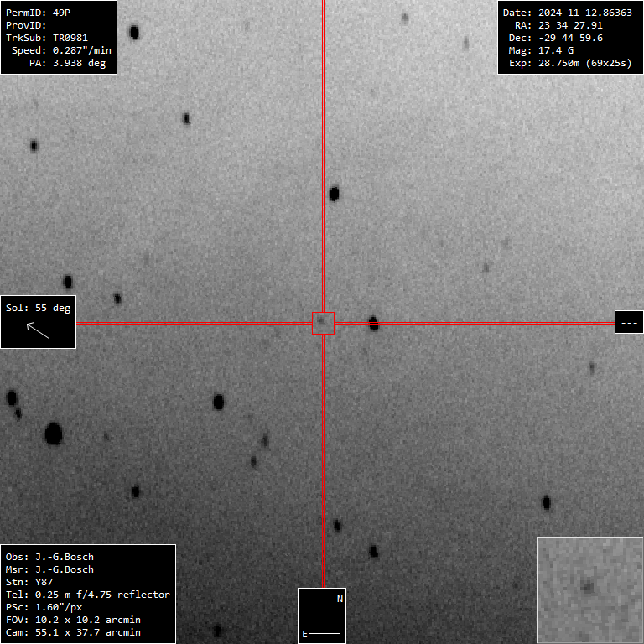Click the Stn: Y87 text
The height and width of the screenshot is (644, 644).
[x=29, y=582]
